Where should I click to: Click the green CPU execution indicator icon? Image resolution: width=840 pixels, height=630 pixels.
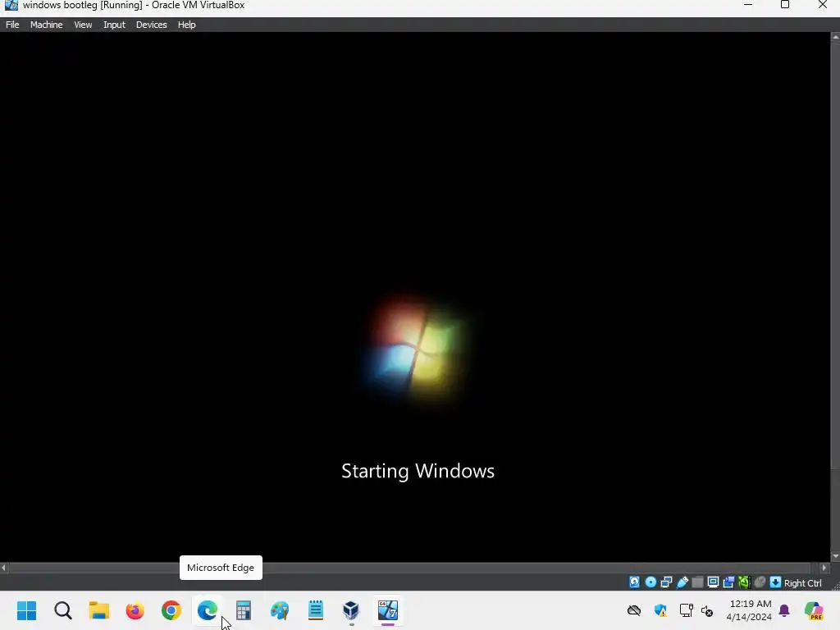pyautogui.click(x=744, y=582)
